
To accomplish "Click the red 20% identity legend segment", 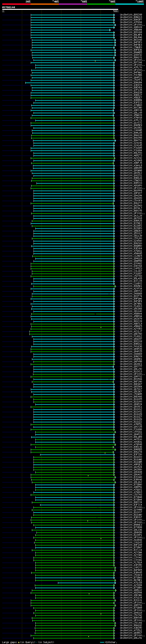I will click(16, 4).
